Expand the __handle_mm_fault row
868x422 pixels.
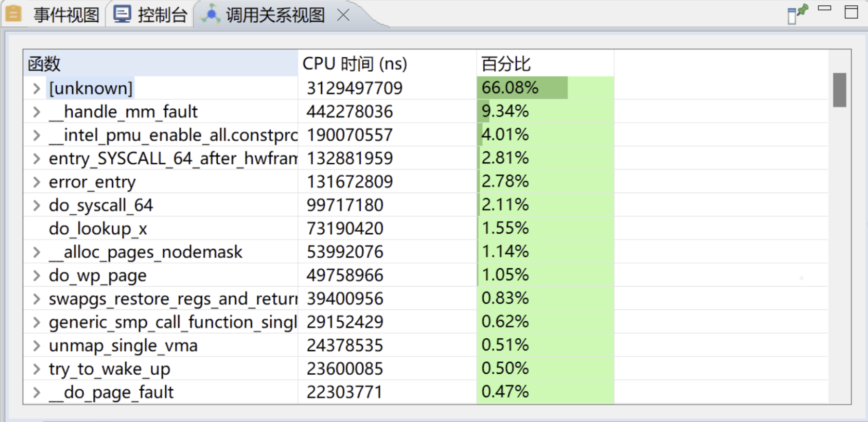click(36, 112)
